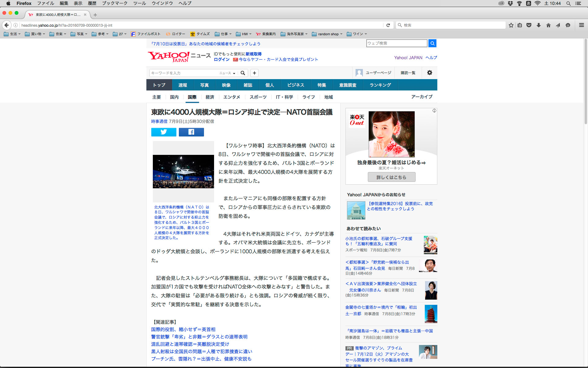Open the random shop bookmarks folder
Image resolution: width=588 pixels, height=368 pixels.
pos(327,34)
